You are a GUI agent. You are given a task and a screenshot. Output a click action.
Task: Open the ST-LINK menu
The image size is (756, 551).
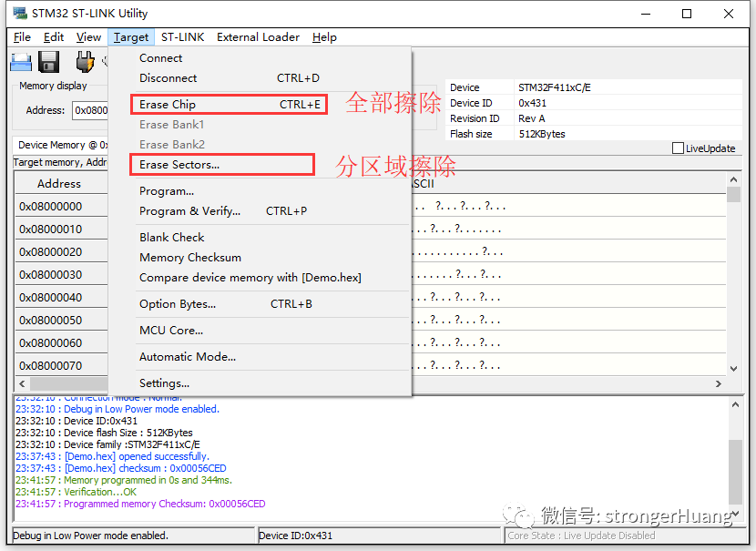(183, 37)
